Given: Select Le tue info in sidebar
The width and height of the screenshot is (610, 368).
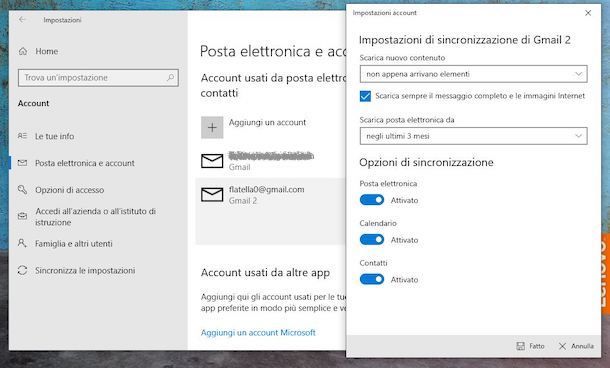Looking at the screenshot, I should [54, 136].
